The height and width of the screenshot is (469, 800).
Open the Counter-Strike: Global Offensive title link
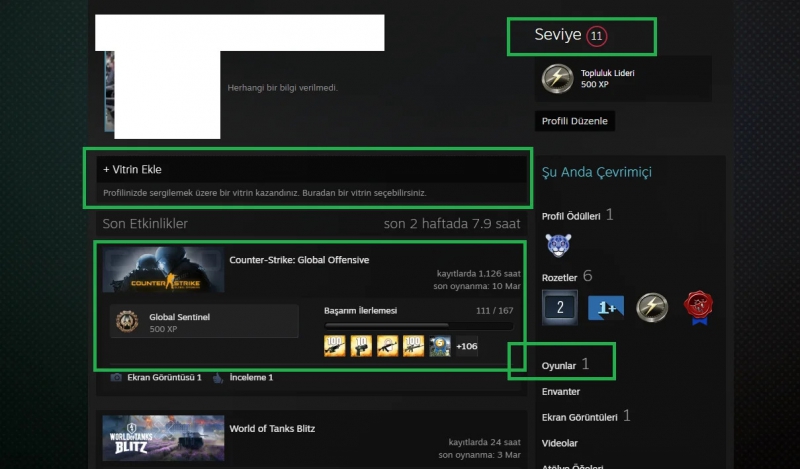[x=299, y=260]
